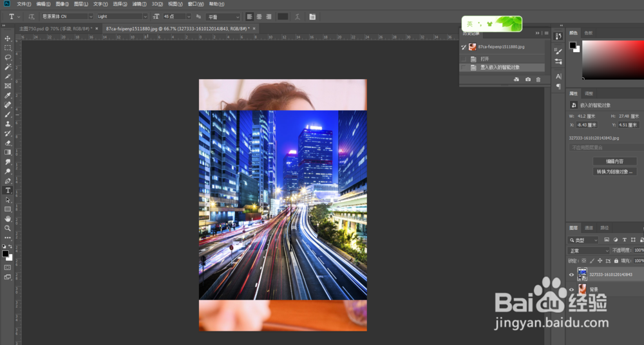The width and height of the screenshot is (644, 345).
Task: Select the Hand tool
Action: (x=7, y=218)
